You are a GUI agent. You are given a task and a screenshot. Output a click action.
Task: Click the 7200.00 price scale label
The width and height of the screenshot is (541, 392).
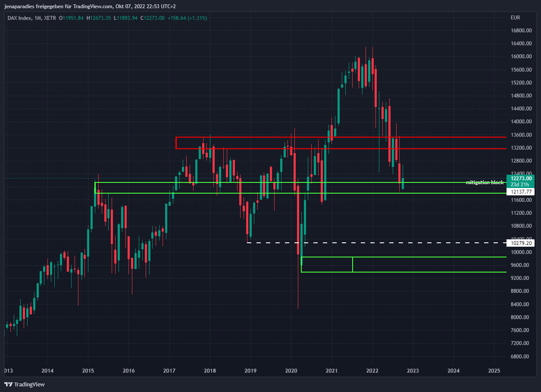pos(520,343)
